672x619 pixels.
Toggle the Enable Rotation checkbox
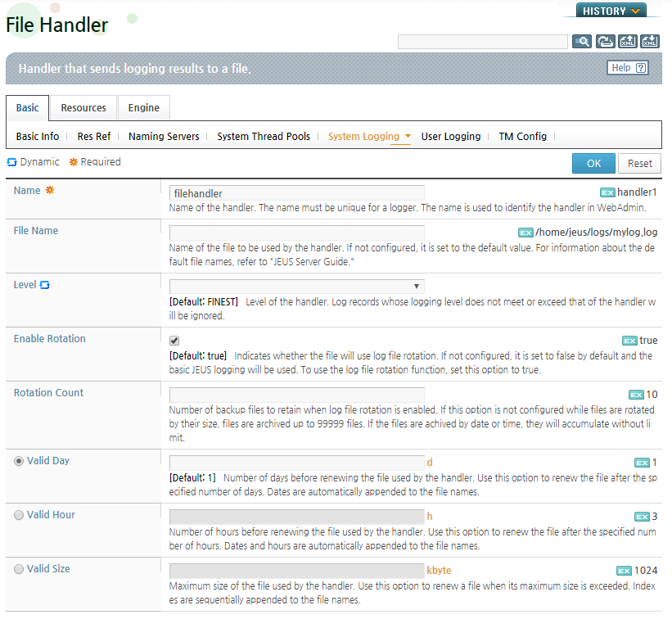(174, 341)
